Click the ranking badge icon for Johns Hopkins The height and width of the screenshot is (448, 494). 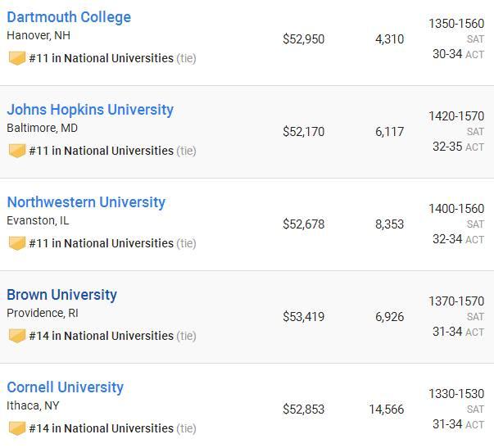click(x=16, y=151)
